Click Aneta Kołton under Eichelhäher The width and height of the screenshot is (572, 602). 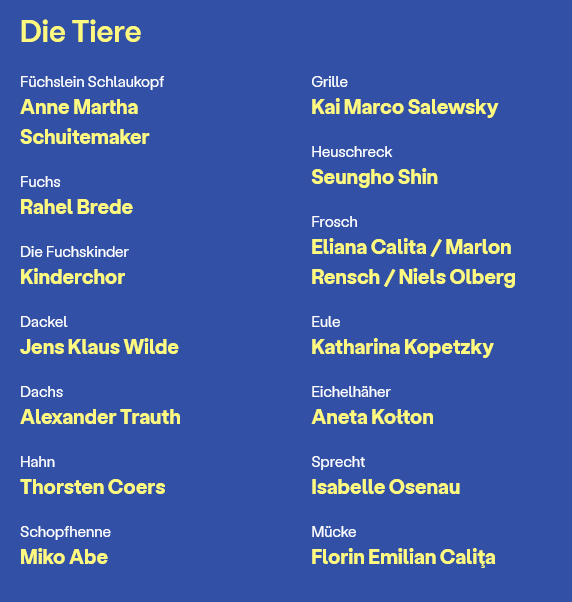point(372,417)
